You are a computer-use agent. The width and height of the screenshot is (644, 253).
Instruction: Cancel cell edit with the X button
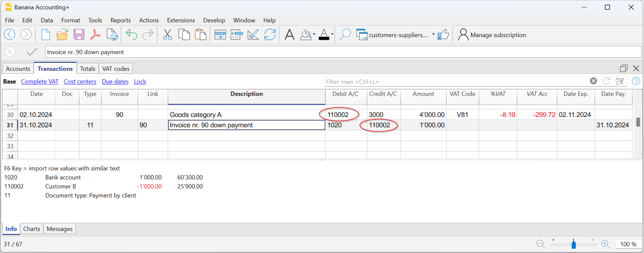(x=10, y=52)
